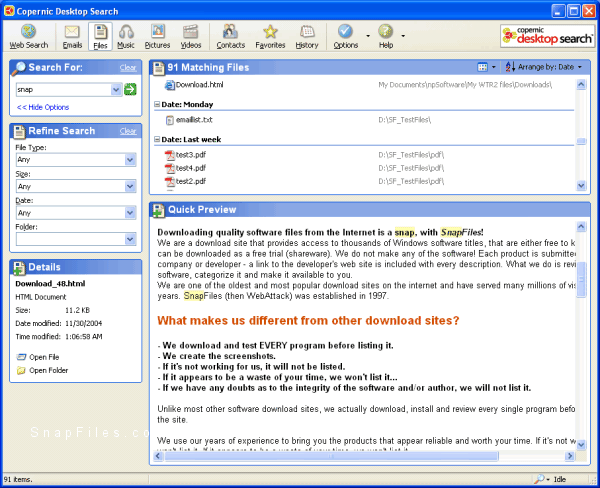The height and width of the screenshot is (488, 600).
Task: Click the results list scrollbar thumb
Action: pos(581,141)
